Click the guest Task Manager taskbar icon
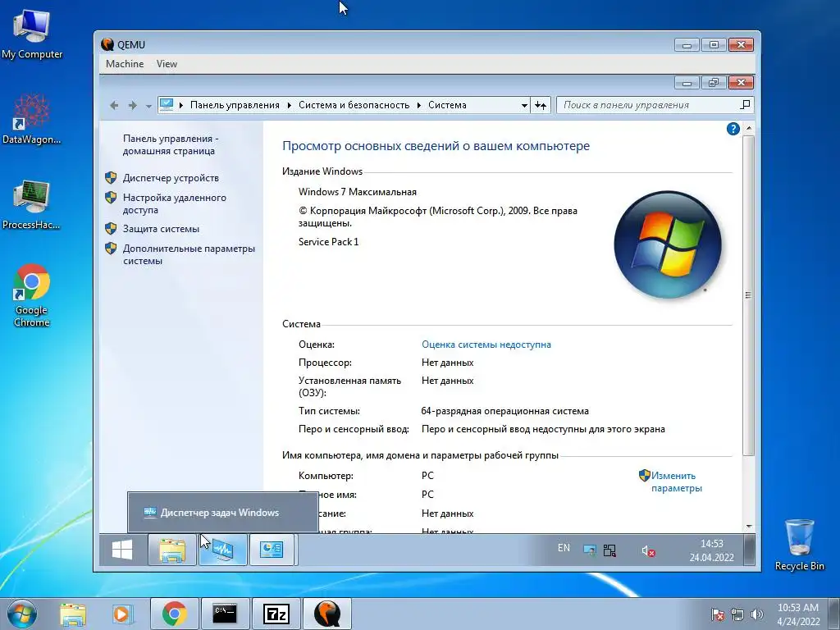This screenshot has width=840, height=630. click(223, 550)
